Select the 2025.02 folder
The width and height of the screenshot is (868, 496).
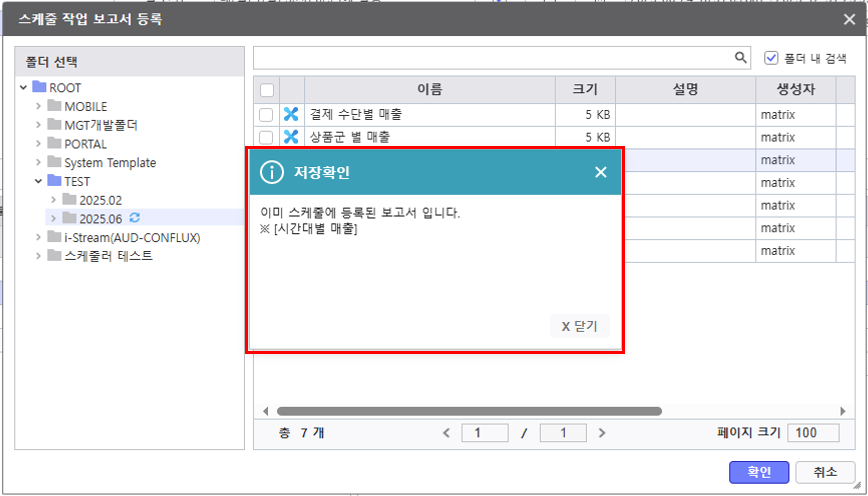[x=100, y=200]
